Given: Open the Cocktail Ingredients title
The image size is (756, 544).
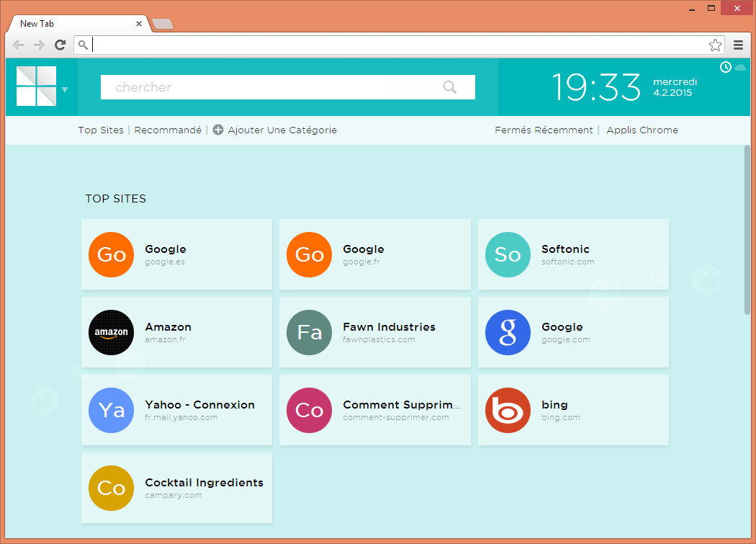Looking at the screenshot, I should [204, 482].
